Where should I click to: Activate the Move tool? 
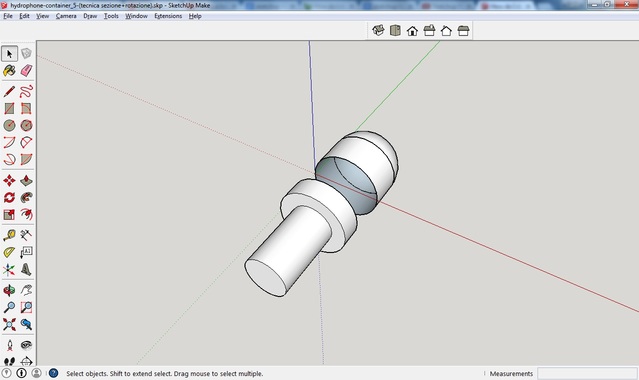point(9,180)
